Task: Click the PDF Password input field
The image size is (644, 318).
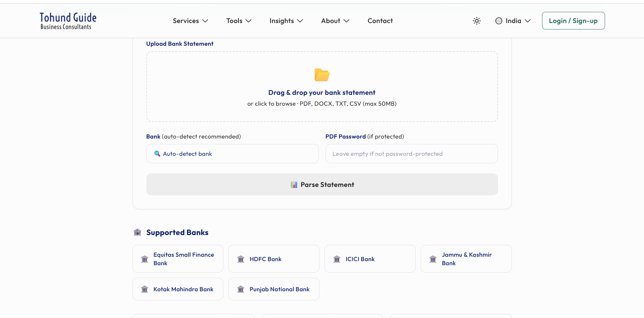Action: coord(411,153)
